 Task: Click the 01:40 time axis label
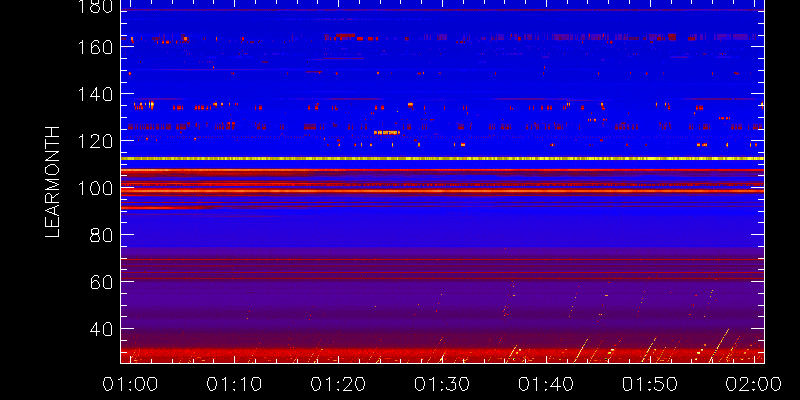coord(546,384)
